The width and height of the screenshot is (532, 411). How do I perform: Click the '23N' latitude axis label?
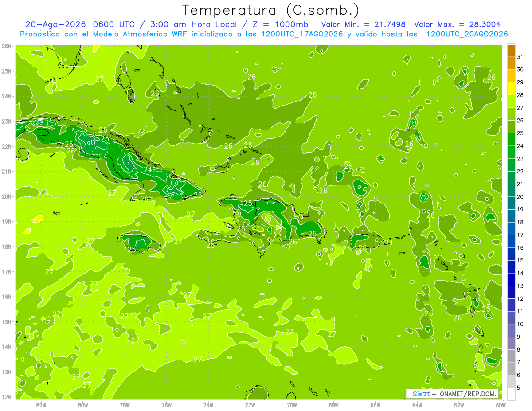(x=7, y=121)
